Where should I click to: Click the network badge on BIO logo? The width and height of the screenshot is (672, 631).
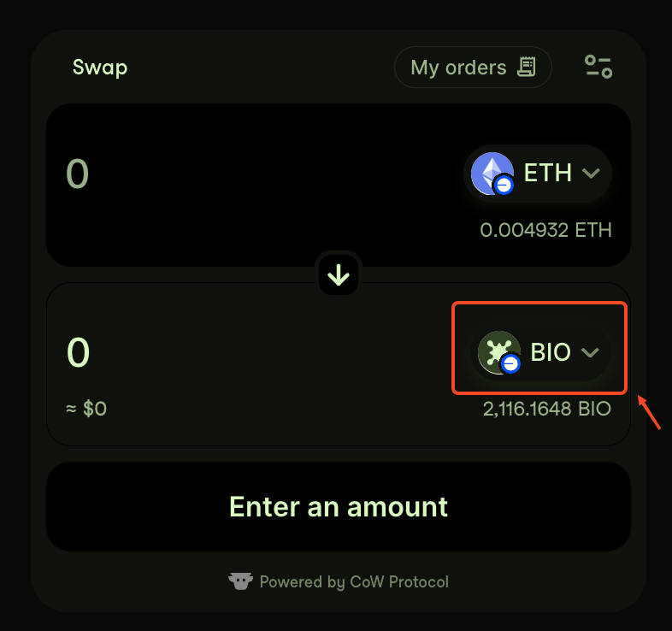(x=510, y=364)
